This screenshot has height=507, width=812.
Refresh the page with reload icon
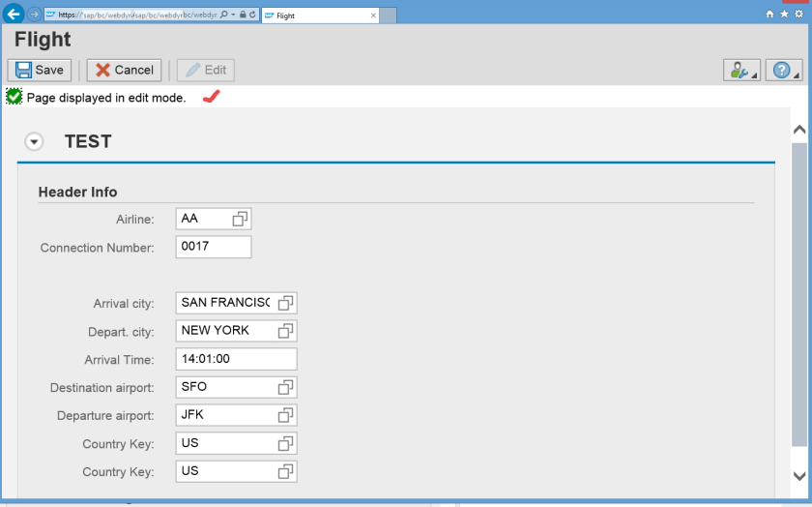click(x=252, y=15)
